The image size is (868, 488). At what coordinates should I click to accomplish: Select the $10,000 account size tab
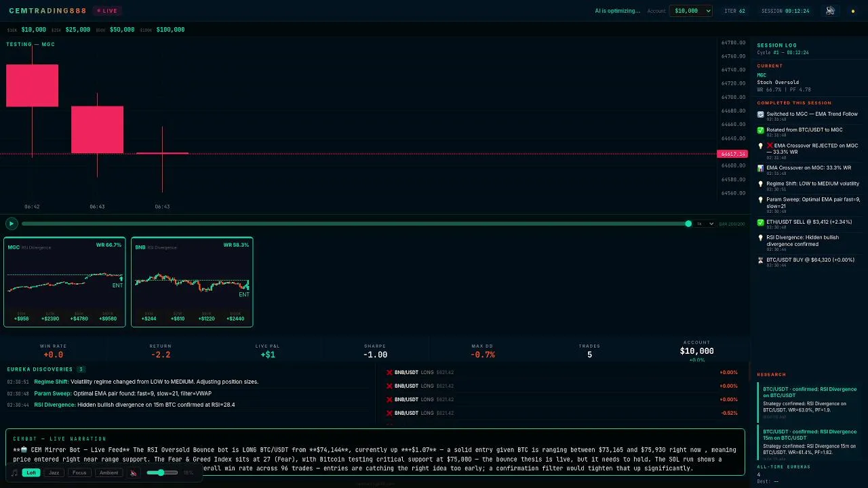pos(34,30)
